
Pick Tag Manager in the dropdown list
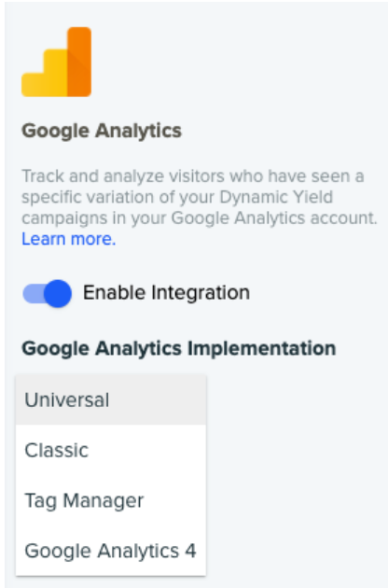111,500
